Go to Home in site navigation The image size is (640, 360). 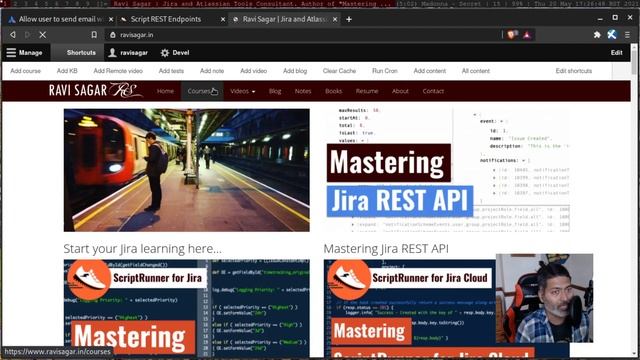point(165,91)
